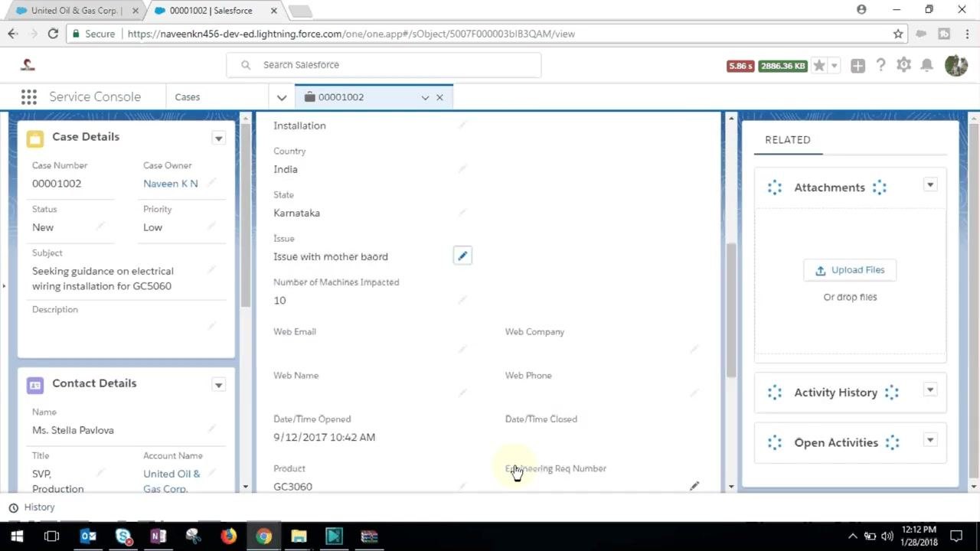
Task: Open United Oil & Gas Corp. account link
Action: point(171,481)
